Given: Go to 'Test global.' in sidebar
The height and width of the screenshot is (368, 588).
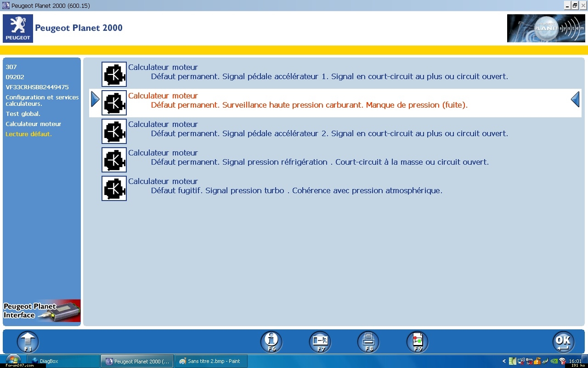Looking at the screenshot, I should 23,114.
